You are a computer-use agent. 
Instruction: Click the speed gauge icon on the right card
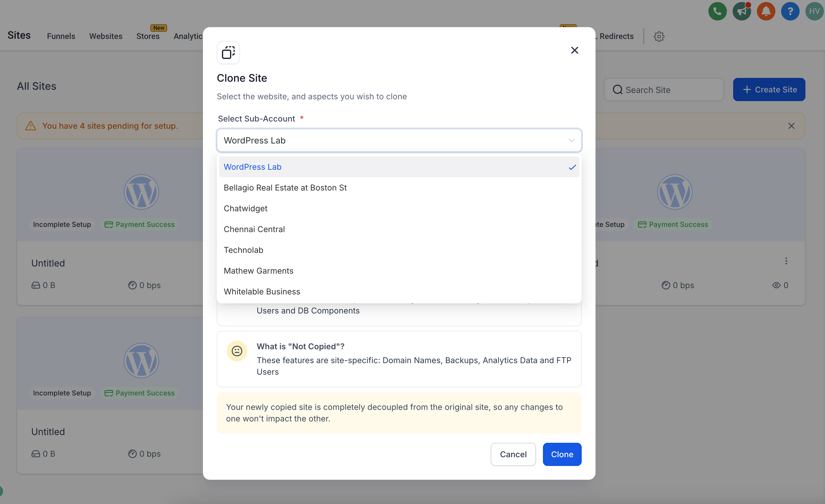coord(666,285)
